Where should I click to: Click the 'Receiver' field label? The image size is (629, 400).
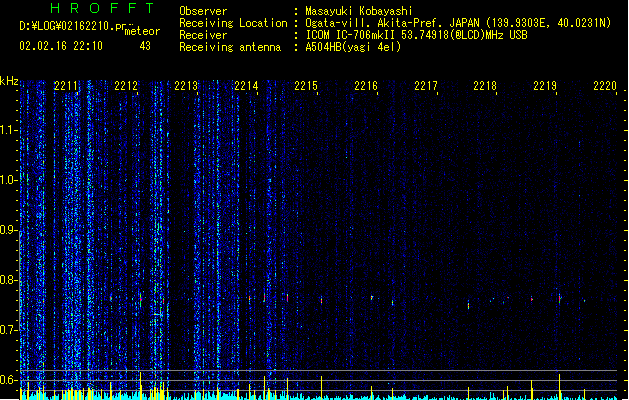coord(203,35)
